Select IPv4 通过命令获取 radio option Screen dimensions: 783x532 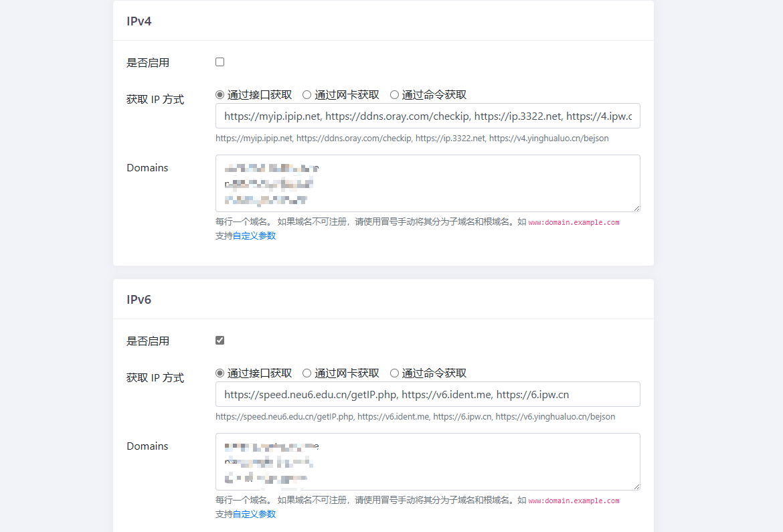(x=394, y=95)
